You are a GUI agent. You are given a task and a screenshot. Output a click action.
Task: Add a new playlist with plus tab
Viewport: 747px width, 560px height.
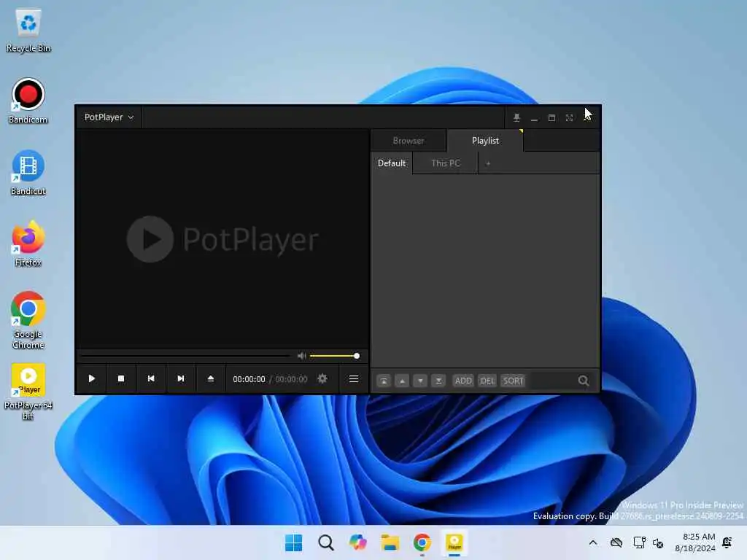point(488,163)
